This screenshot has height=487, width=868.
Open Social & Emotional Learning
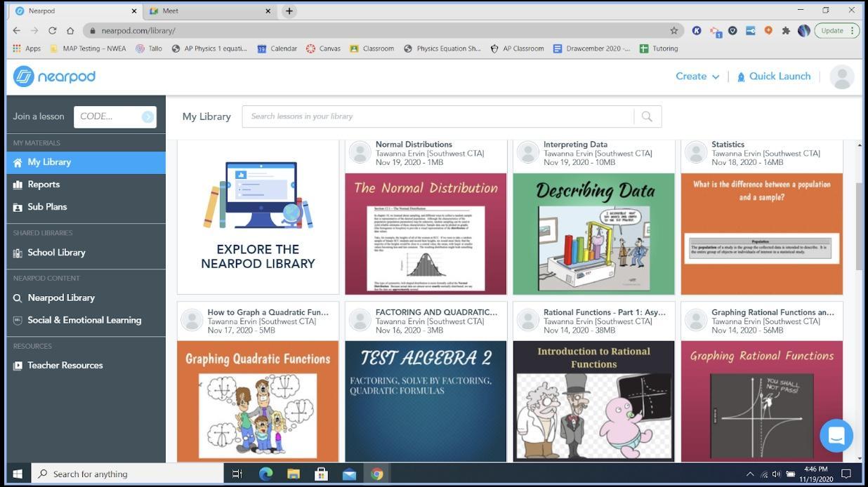tap(86, 320)
